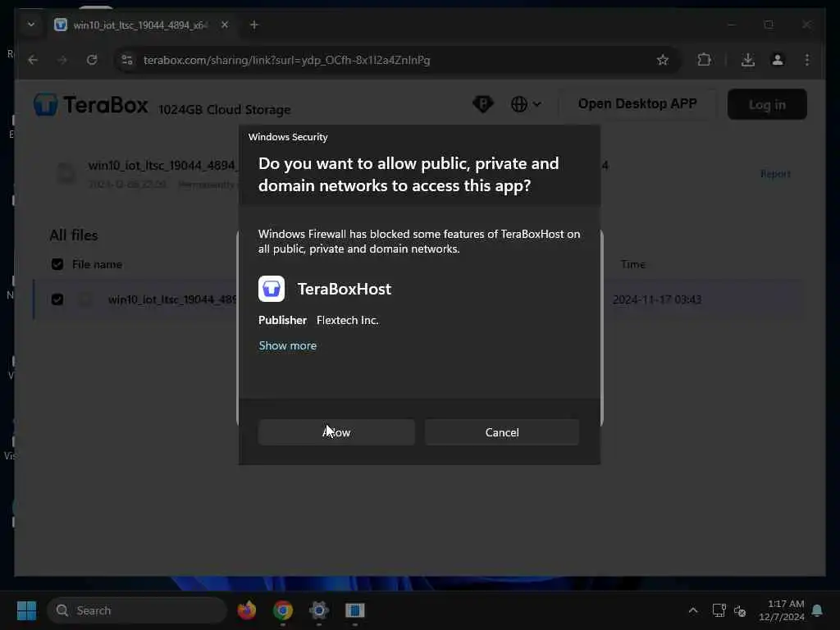Screen dimensions: 840x630
Task: Open Chrome extensions puzzle icon
Action: click(x=704, y=60)
